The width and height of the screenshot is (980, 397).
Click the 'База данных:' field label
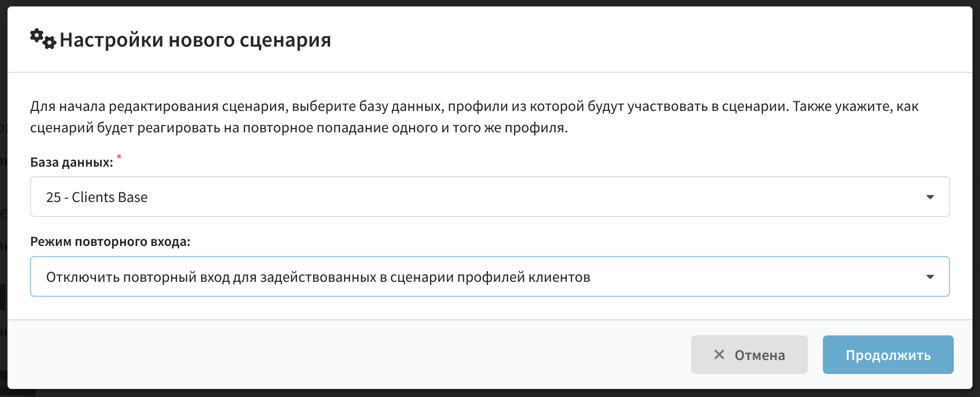(x=72, y=162)
